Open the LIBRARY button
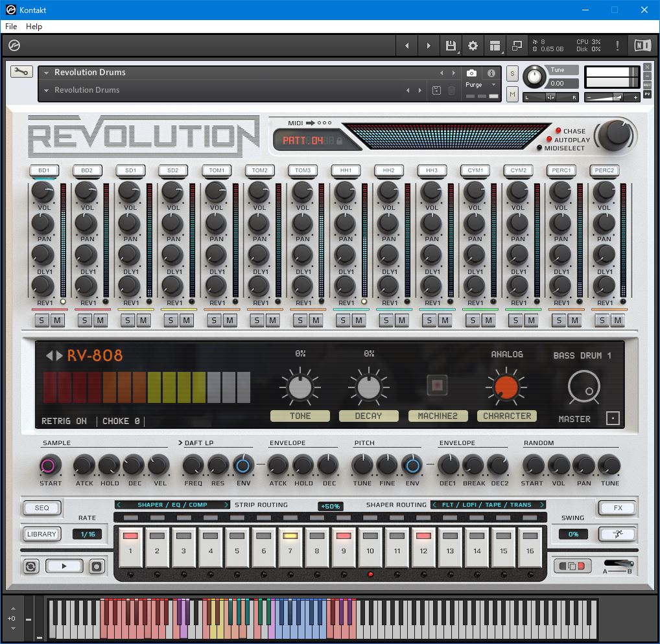The height and width of the screenshot is (644, 660). [x=41, y=535]
